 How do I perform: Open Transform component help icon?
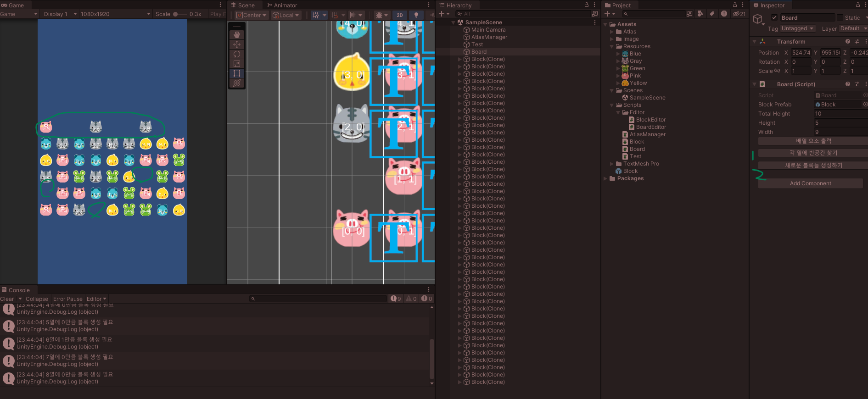point(848,41)
